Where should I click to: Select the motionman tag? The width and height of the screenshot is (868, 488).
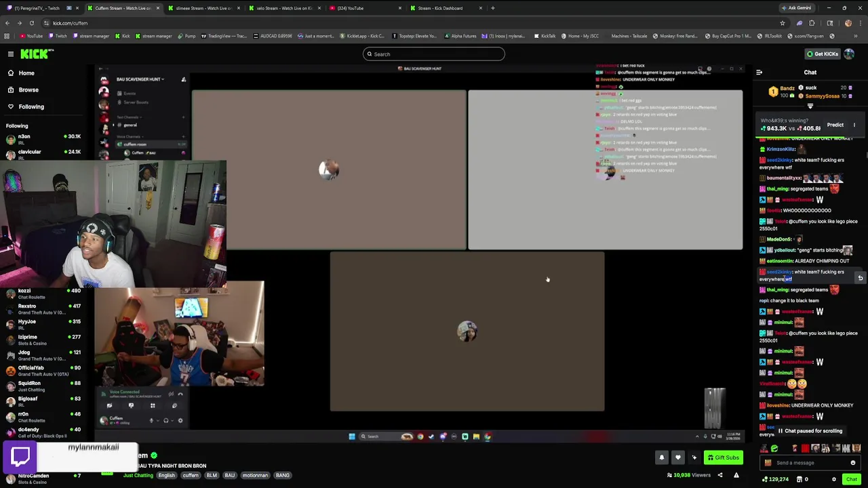click(x=255, y=475)
